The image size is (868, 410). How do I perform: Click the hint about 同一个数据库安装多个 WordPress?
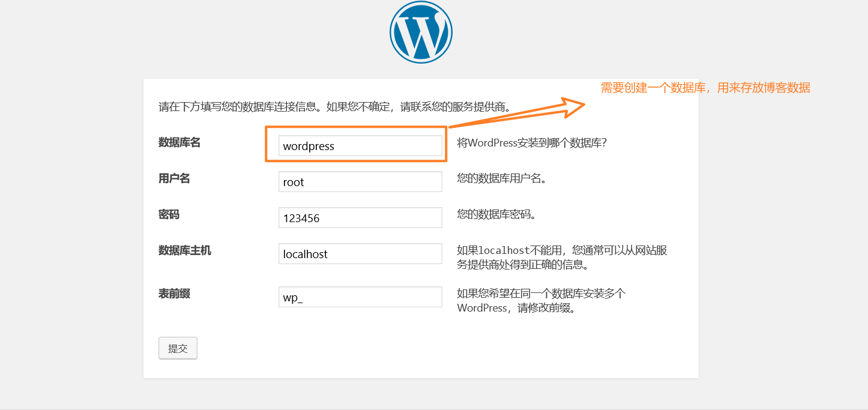[x=541, y=301]
